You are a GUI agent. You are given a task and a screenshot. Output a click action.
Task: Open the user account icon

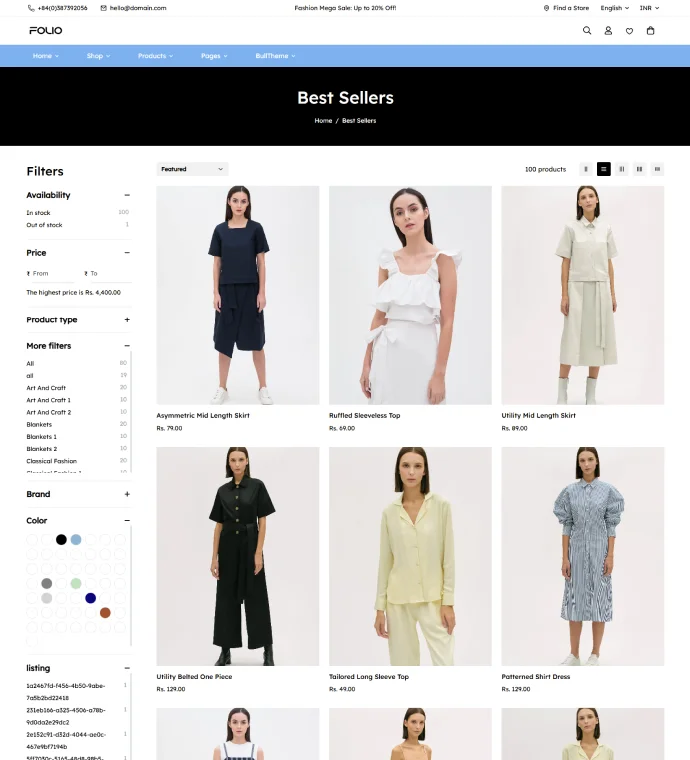[x=608, y=31]
